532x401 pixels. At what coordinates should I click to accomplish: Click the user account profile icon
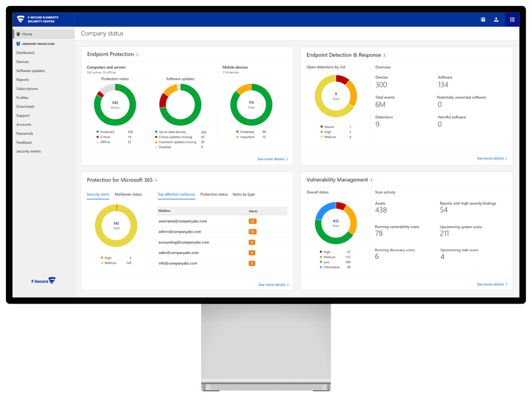coord(496,20)
